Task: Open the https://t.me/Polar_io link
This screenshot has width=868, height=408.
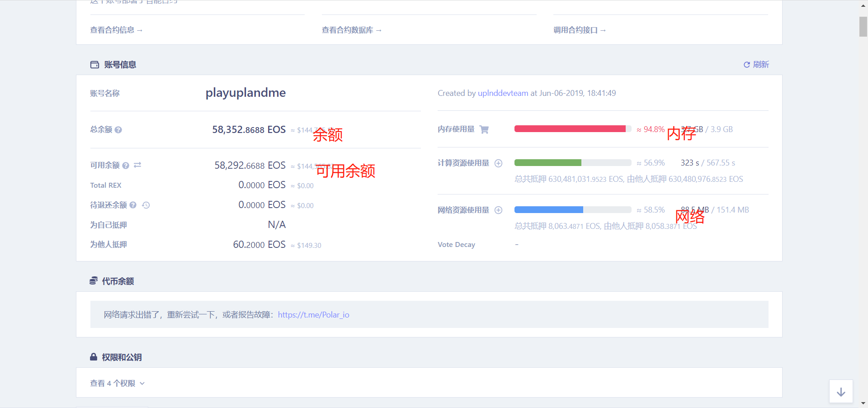Action: [314, 315]
